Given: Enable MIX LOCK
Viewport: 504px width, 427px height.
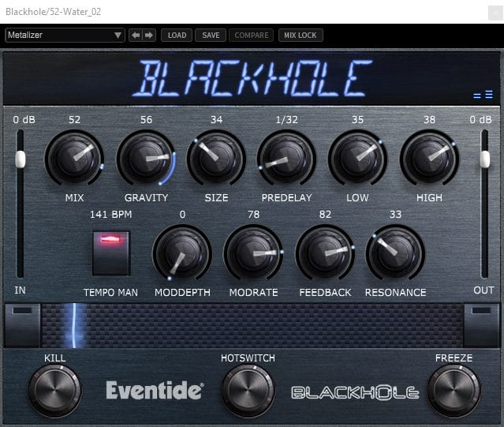Looking at the screenshot, I should (x=300, y=36).
